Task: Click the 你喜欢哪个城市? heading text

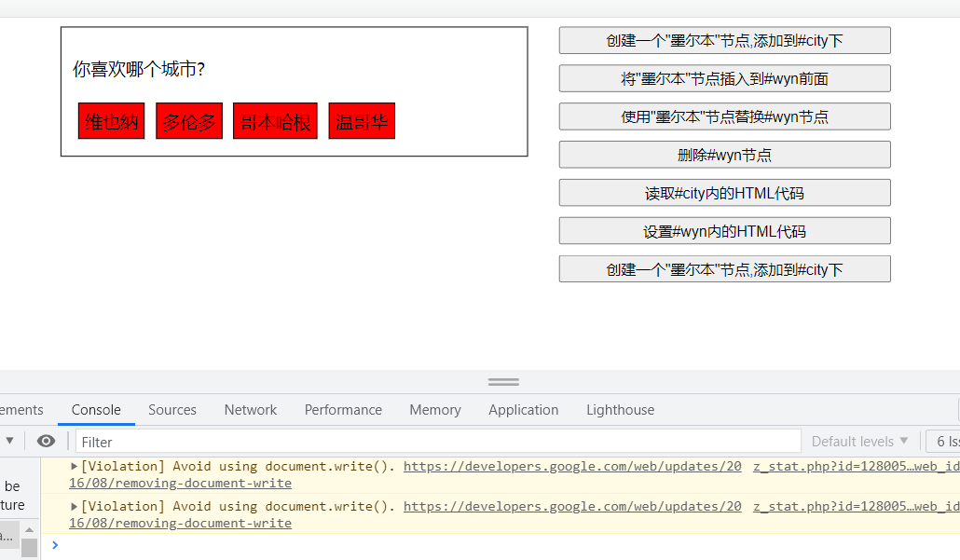Action: click(x=139, y=69)
